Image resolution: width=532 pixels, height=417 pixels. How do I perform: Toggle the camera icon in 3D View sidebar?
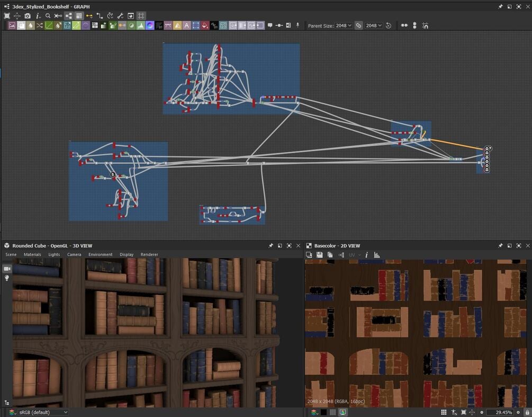pos(7,269)
